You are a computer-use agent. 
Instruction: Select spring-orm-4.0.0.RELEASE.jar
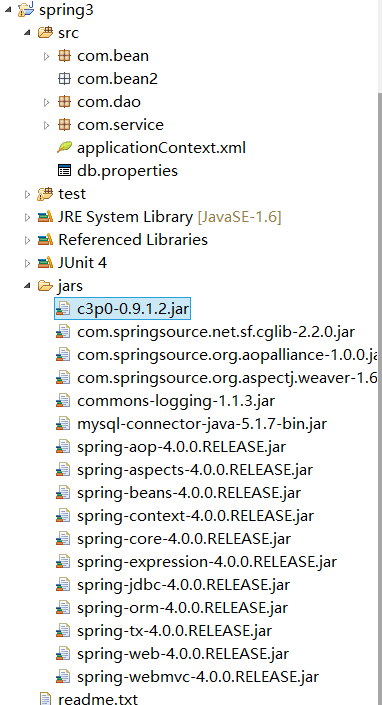click(182, 607)
